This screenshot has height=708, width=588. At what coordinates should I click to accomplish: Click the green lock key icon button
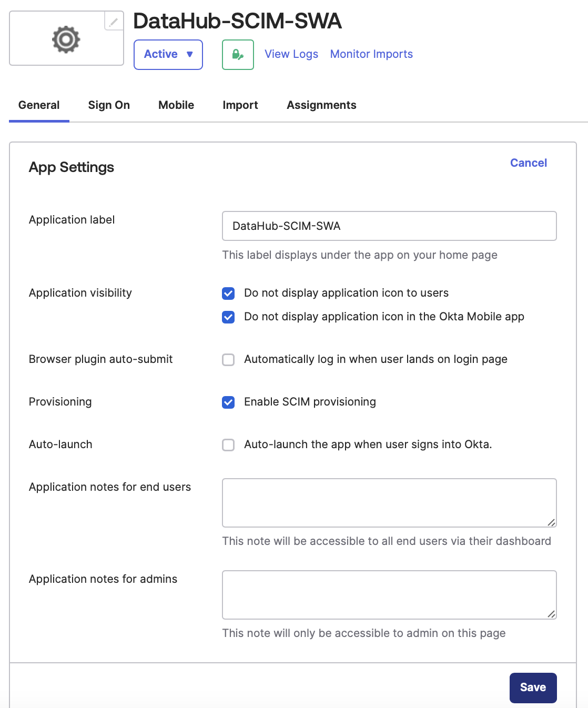[238, 55]
